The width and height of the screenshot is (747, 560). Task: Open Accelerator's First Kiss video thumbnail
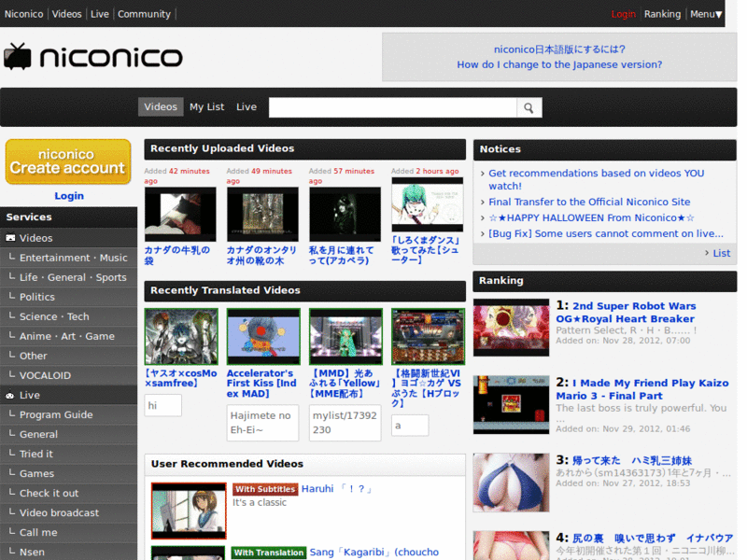(263, 336)
